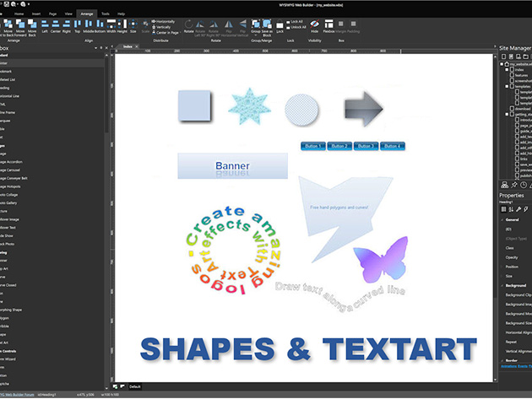Viewport: 532px width, 399px height.
Task: Collapse the my_website root node
Action: tap(502, 64)
